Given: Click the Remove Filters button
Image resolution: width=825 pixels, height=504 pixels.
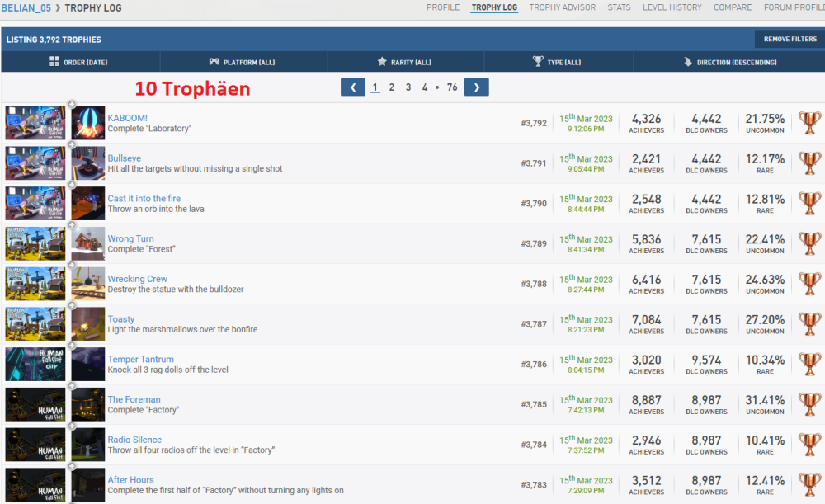Looking at the screenshot, I should (790, 39).
